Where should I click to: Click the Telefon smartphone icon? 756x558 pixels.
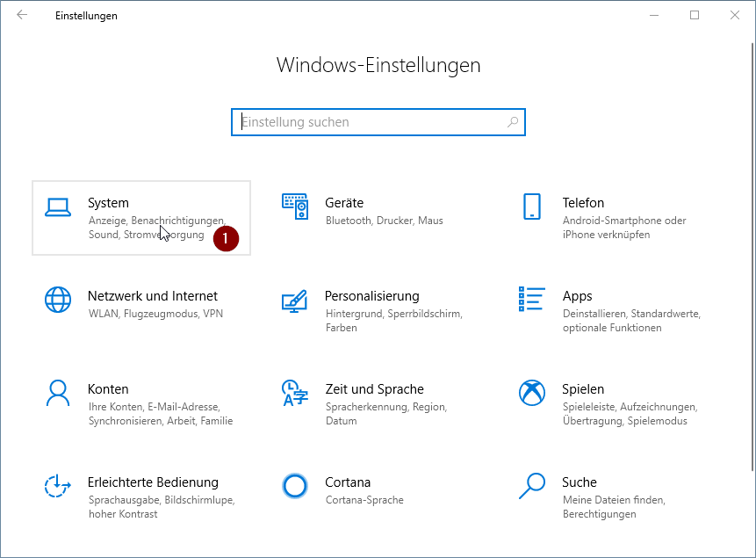[x=532, y=207]
